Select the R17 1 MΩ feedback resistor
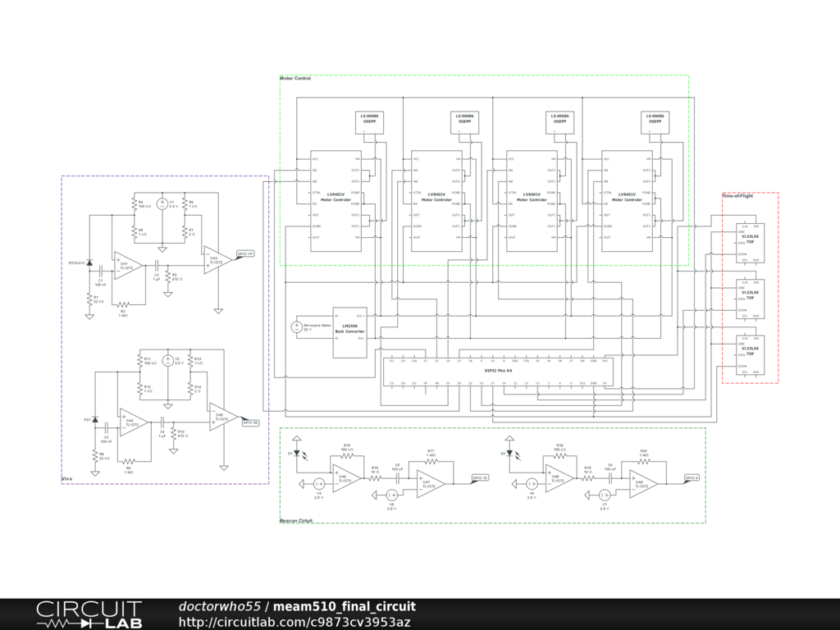This screenshot has height=630, width=840. coord(430,459)
